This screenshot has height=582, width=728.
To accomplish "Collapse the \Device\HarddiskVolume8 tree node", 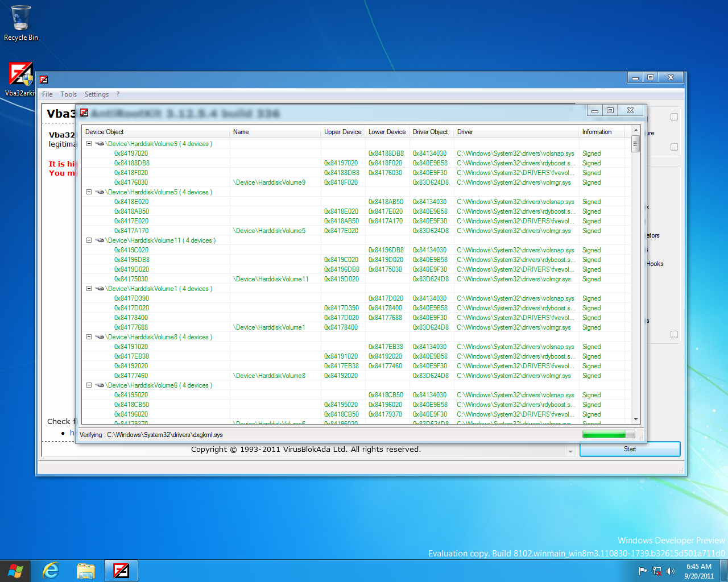I will pyautogui.click(x=89, y=337).
